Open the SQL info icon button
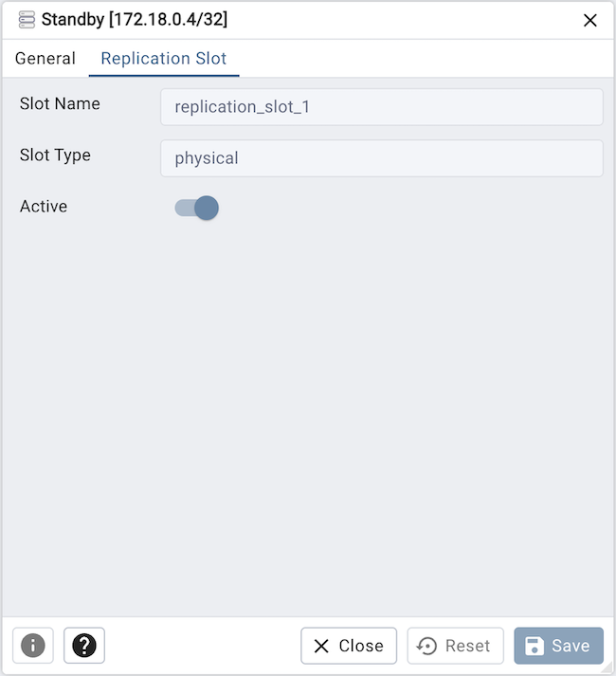The image size is (616, 676). pos(33,646)
